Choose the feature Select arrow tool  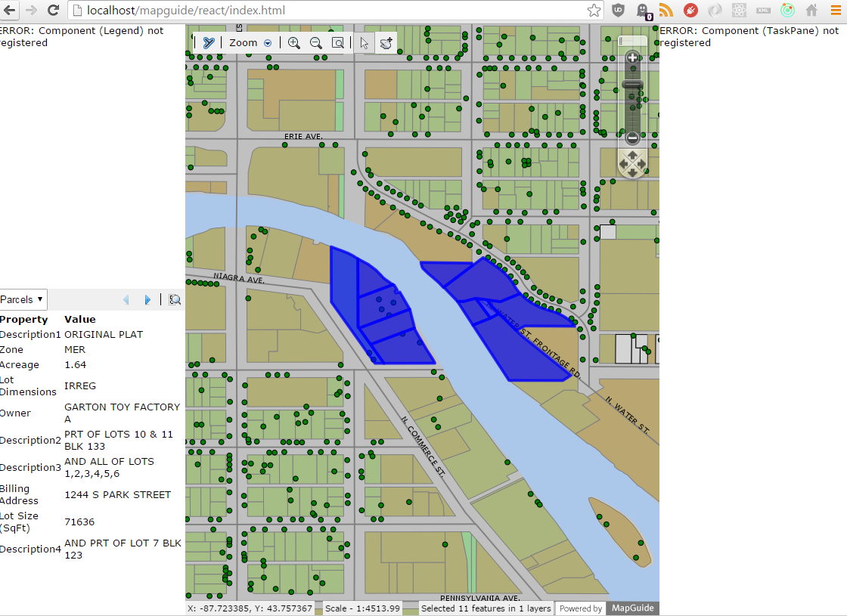point(365,42)
